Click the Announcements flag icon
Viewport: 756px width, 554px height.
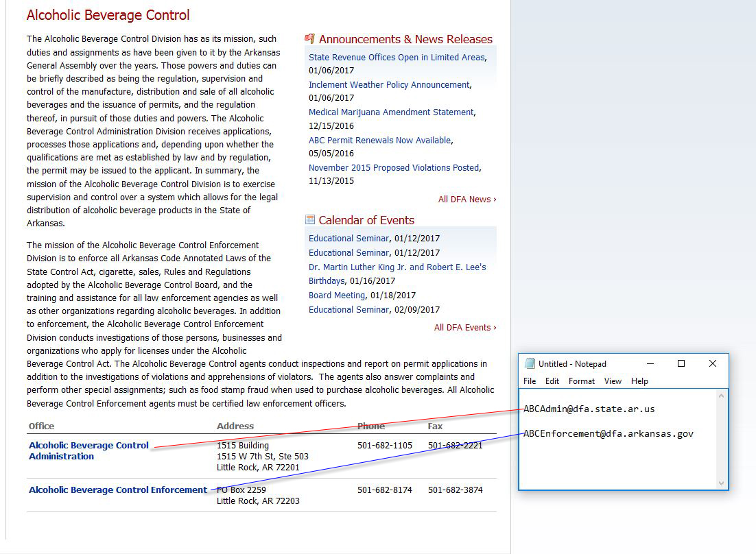[310, 38]
